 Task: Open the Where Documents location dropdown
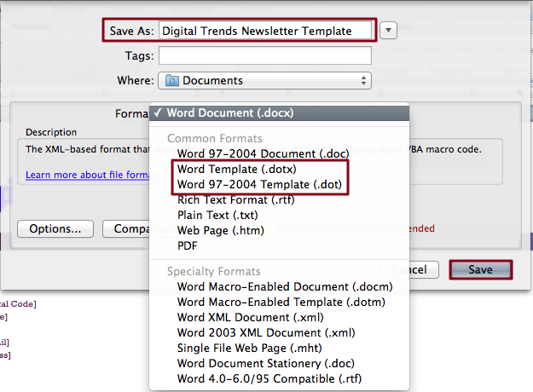coord(264,80)
